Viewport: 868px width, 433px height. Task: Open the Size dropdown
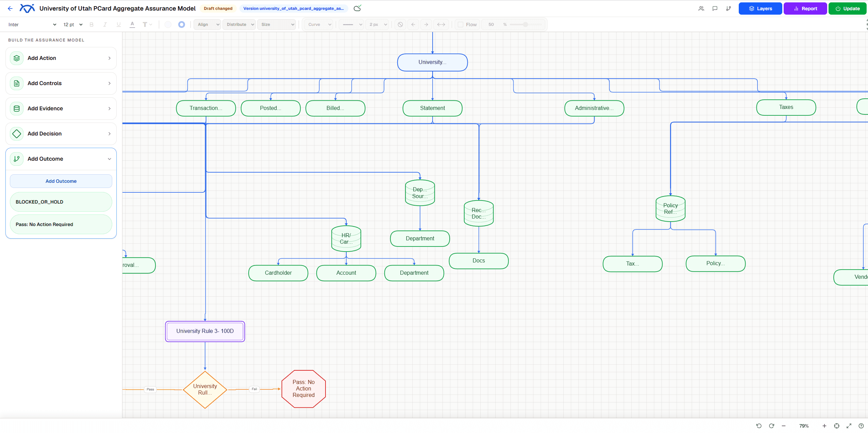click(x=277, y=25)
